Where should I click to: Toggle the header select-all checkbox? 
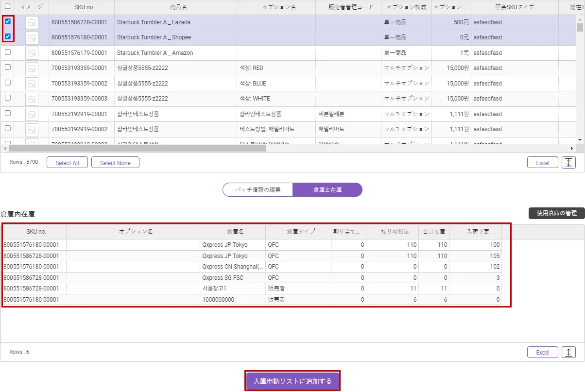pos(8,6)
